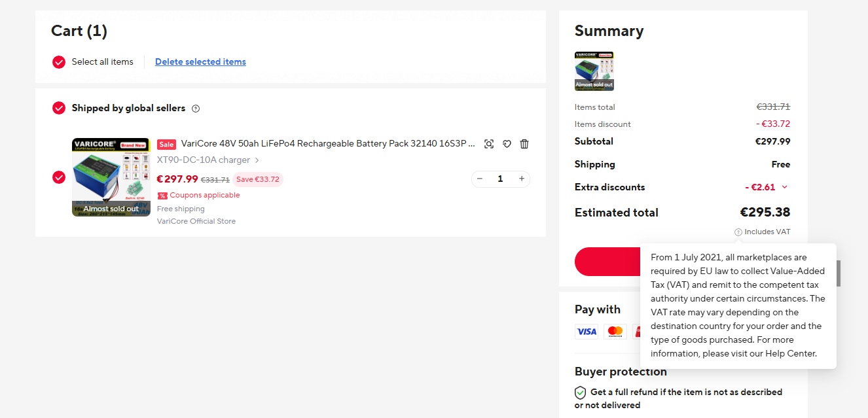Increase item quantity with plus button
The width and height of the screenshot is (868, 418).
coord(522,179)
